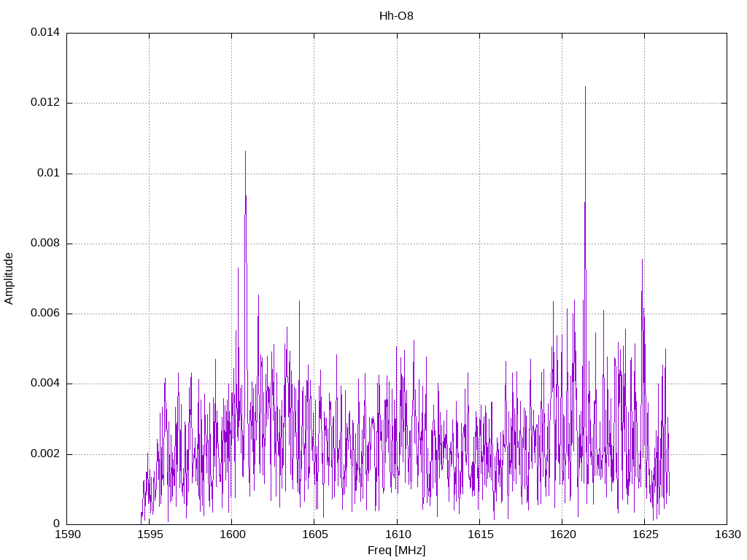Click the plot title Hh-O8

pos(396,16)
